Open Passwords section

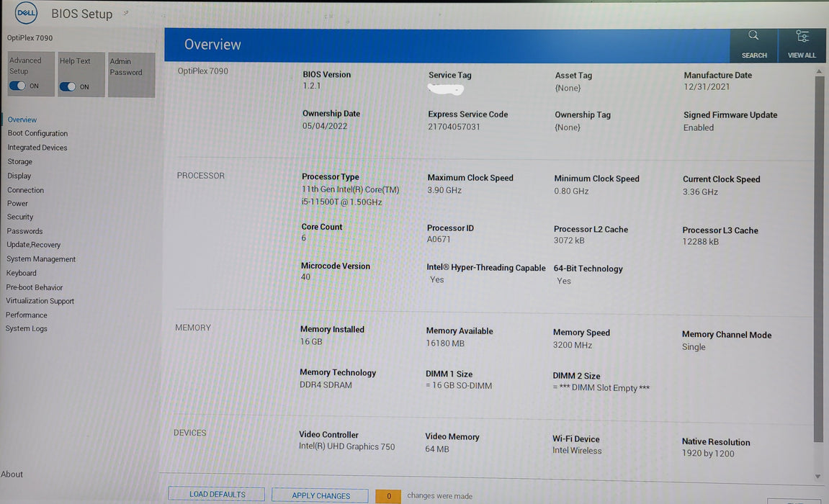[x=25, y=231]
